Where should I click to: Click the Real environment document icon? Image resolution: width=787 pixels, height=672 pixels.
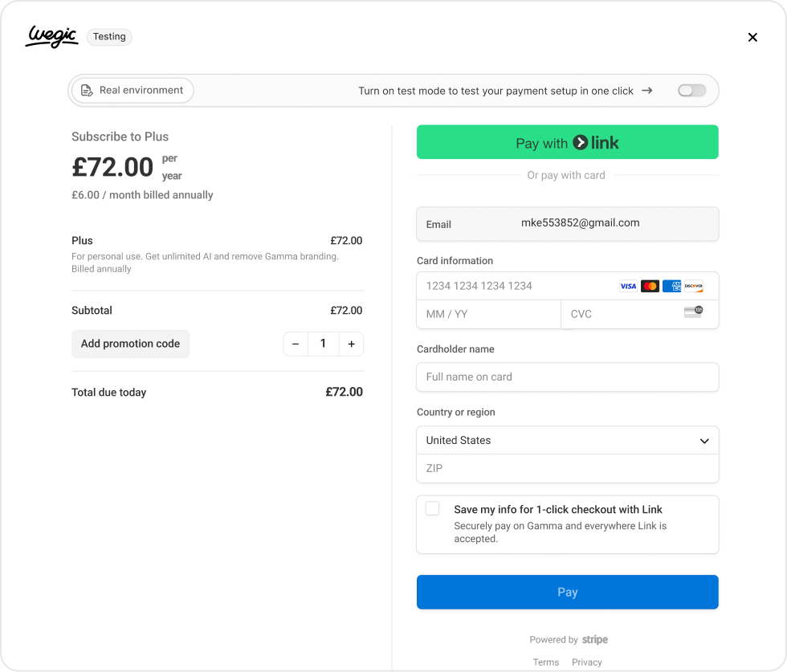[x=87, y=91]
